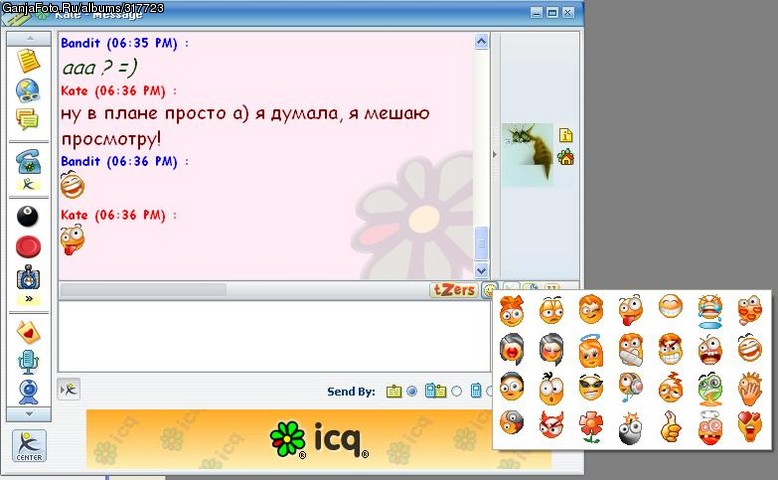Insert the headphones music emoticon
The height and width of the screenshot is (480, 778).
631,387
